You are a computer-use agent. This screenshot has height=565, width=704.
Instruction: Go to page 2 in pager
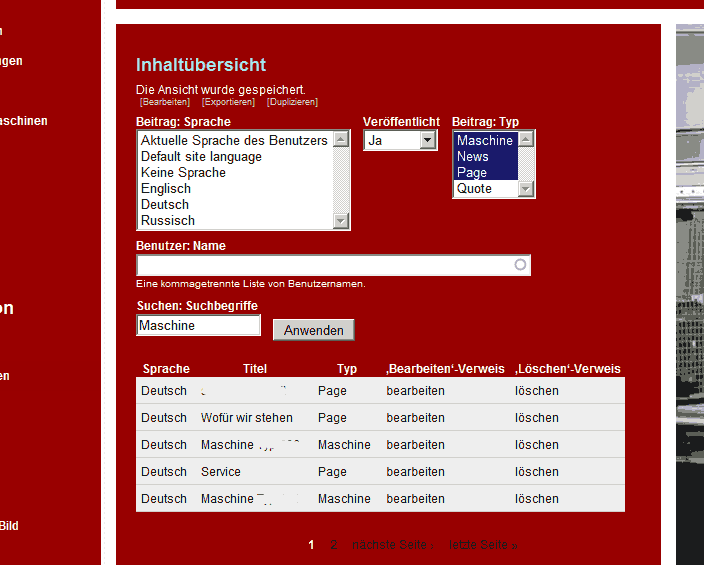point(334,545)
